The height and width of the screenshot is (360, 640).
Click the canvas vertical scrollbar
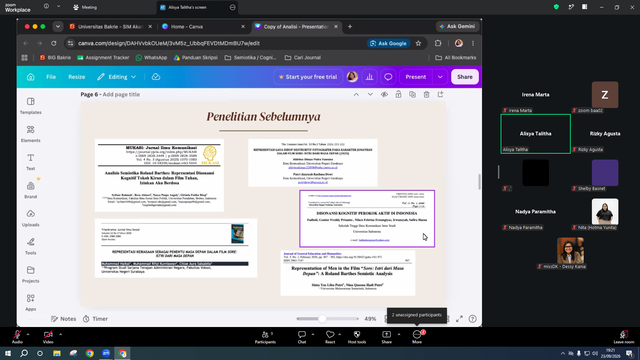tap(479, 182)
